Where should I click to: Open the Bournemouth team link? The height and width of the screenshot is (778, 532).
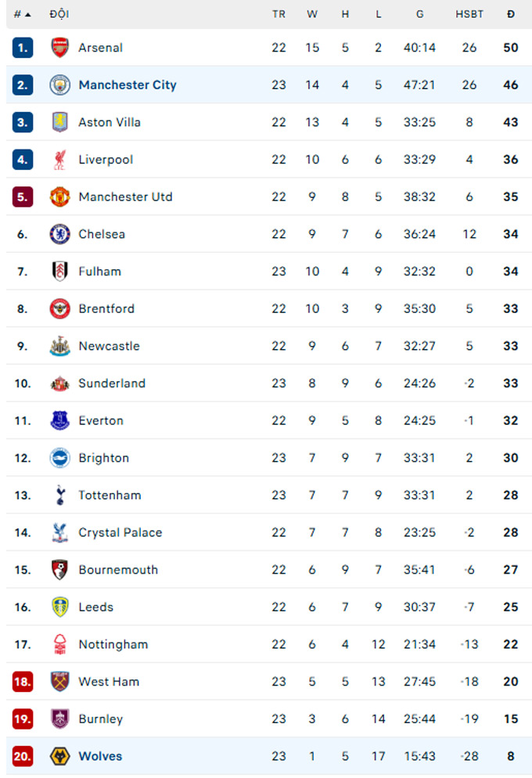pyautogui.click(x=117, y=570)
